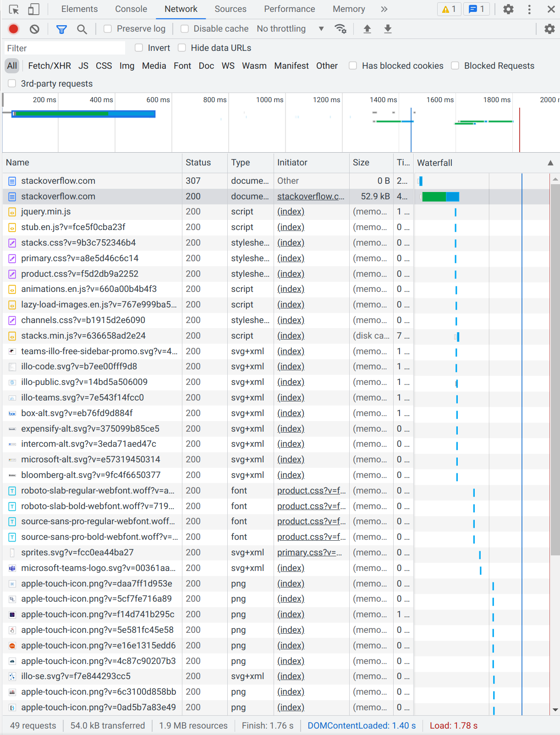Toggle device toolbar icon
The image size is (560, 735).
point(34,9)
